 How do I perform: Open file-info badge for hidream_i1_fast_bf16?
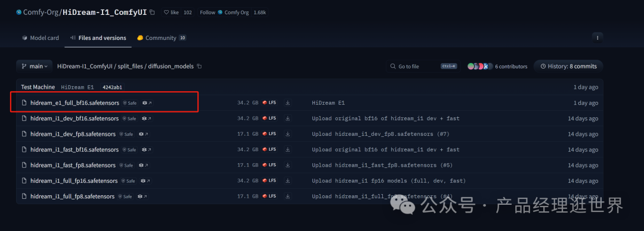coord(147,150)
